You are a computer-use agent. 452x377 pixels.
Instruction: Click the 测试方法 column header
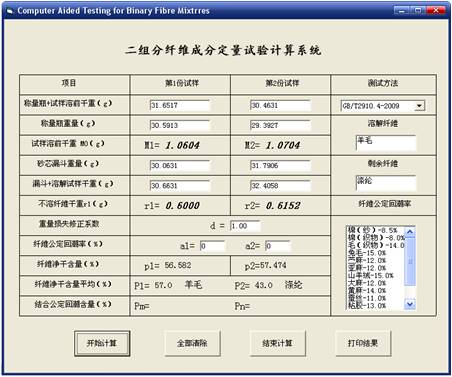click(x=383, y=83)
